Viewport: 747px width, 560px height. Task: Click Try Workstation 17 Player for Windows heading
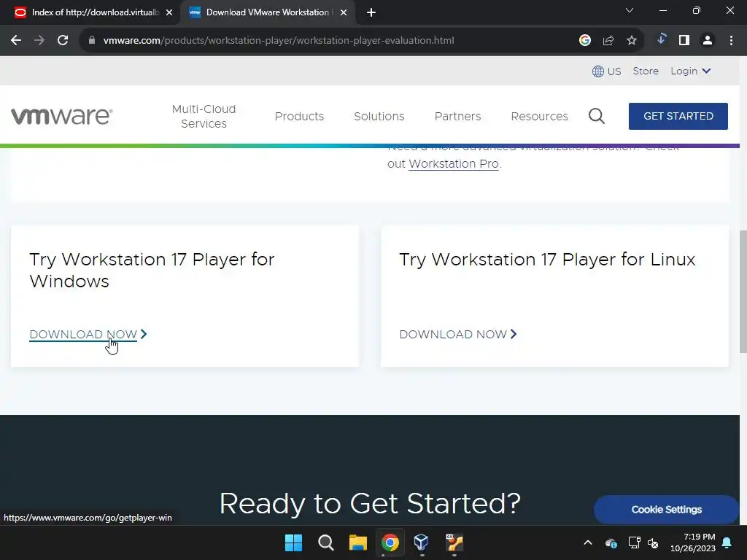152,270
